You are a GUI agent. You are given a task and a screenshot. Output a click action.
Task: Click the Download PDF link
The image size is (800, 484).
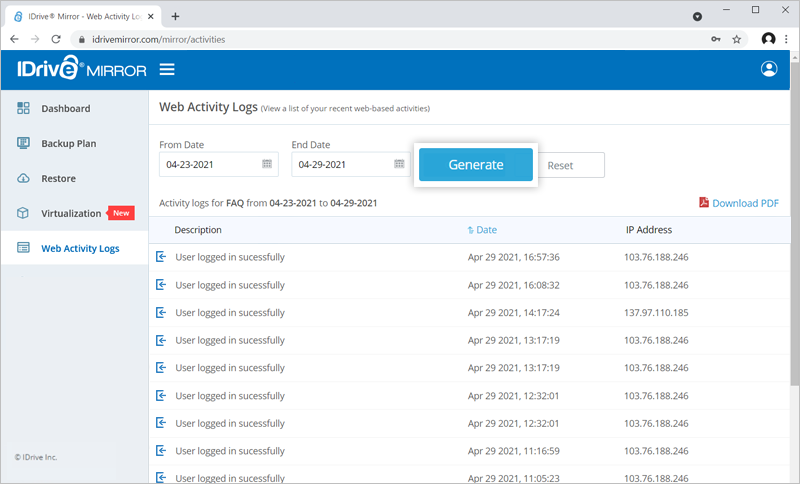coord(745,203)
